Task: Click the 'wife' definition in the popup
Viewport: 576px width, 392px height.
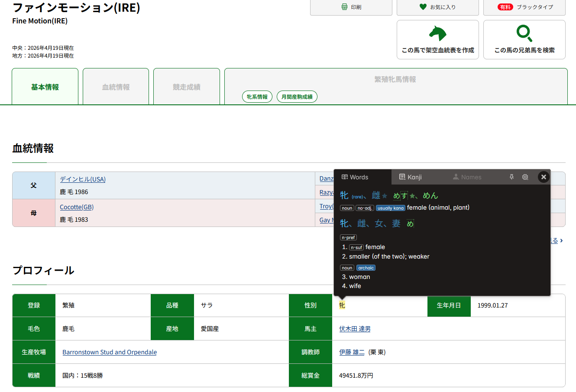Action: pos(355,286)
